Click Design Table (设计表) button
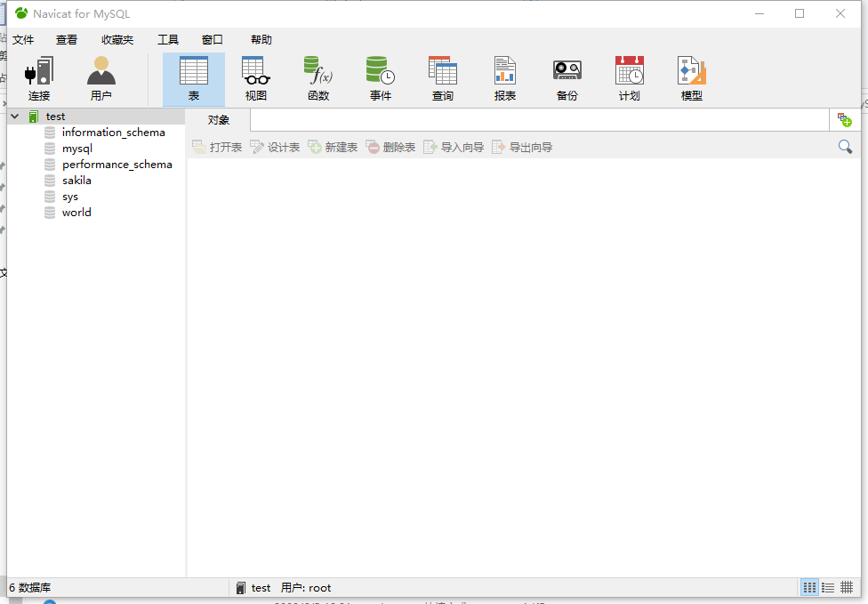This screenshot has width=868, height=604. pyautogui.click(x=275, y=148)
